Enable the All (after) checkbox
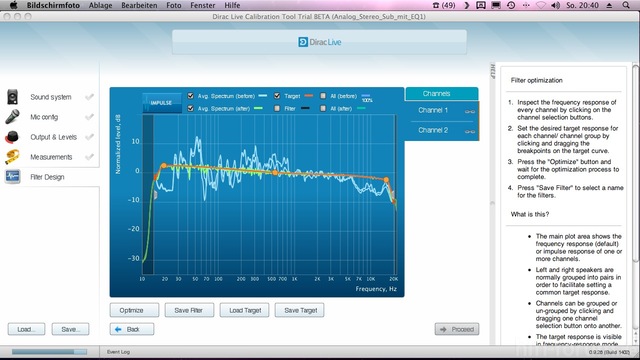The height and width of the screenshot is (360, 640). pyautogui.click(x=323, y=109)
